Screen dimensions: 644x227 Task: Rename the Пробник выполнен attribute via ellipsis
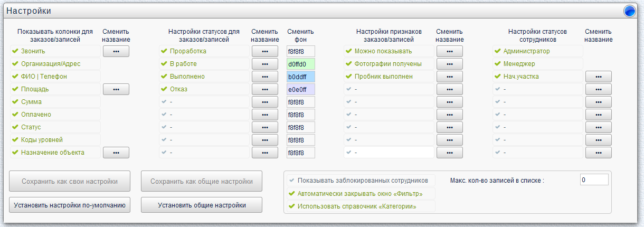[x=450, y=77]
